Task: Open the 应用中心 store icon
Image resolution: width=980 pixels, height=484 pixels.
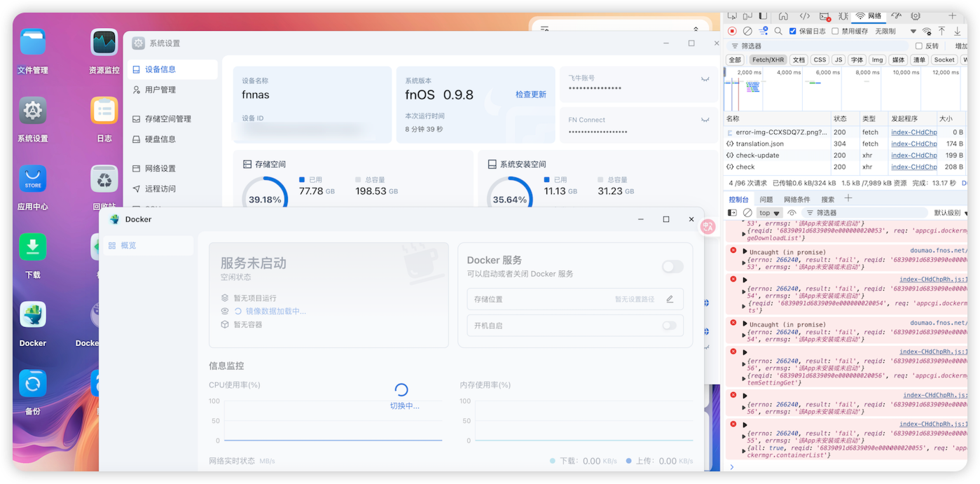Action: 32,179
